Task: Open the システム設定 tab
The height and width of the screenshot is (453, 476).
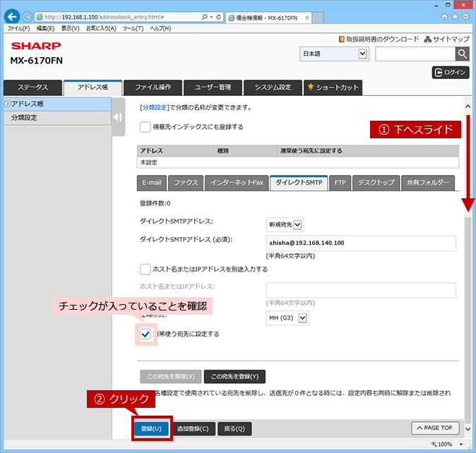Action: [x=273, y=87]
